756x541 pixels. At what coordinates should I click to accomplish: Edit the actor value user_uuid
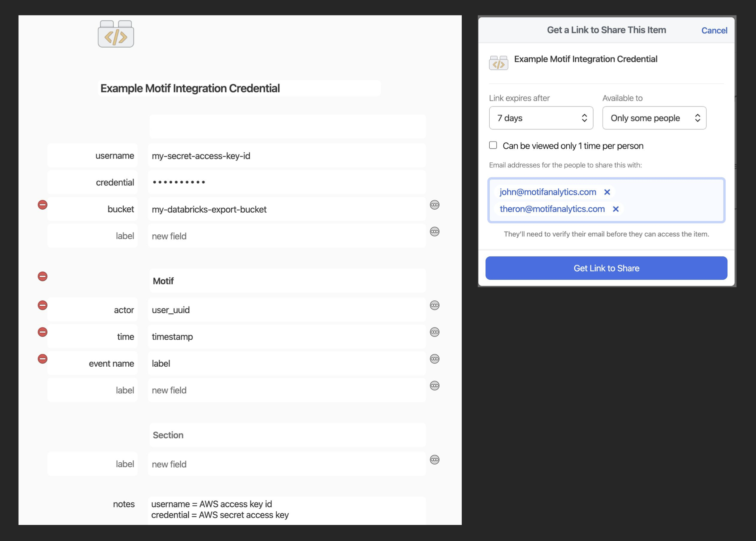click(287, 310)
